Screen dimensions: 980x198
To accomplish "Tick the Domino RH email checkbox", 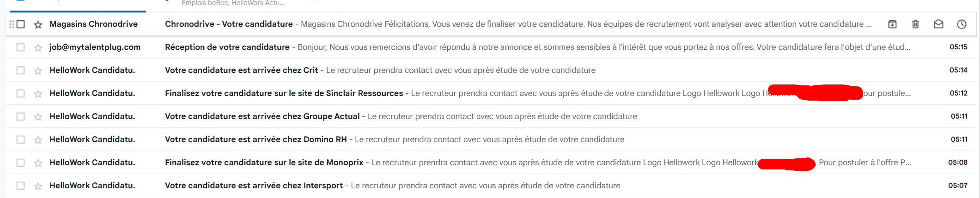I will [21, 139].
